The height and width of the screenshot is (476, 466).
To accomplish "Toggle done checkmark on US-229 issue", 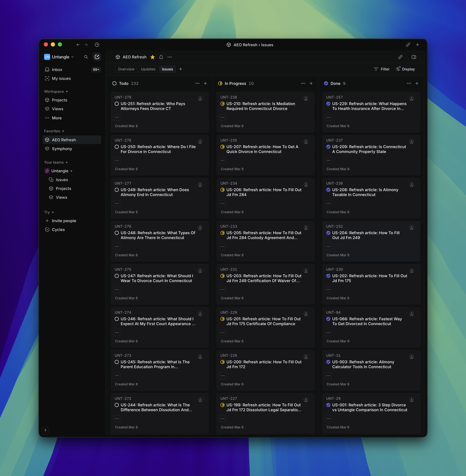I will (x=328, y=104).
